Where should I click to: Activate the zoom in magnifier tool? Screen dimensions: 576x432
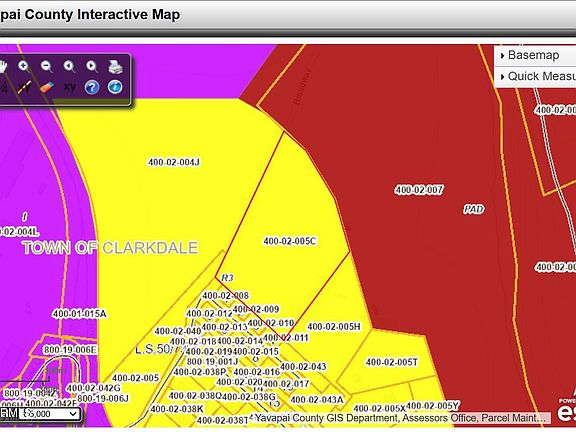(24, 67)
